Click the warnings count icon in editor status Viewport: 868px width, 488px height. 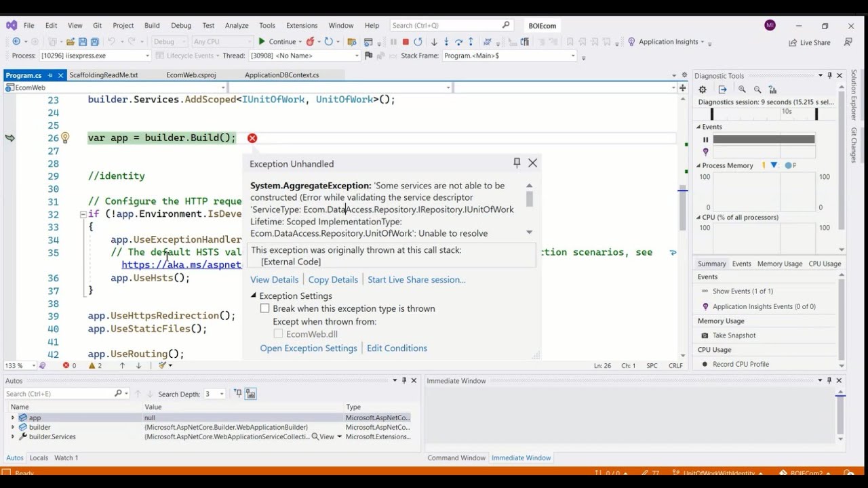[x=92, y=365]
